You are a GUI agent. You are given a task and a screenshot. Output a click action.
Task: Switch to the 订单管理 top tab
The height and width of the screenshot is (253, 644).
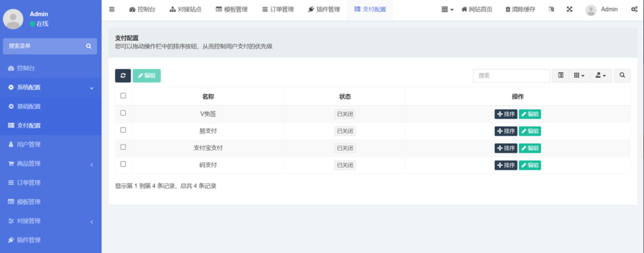click(x=278, y=9)
